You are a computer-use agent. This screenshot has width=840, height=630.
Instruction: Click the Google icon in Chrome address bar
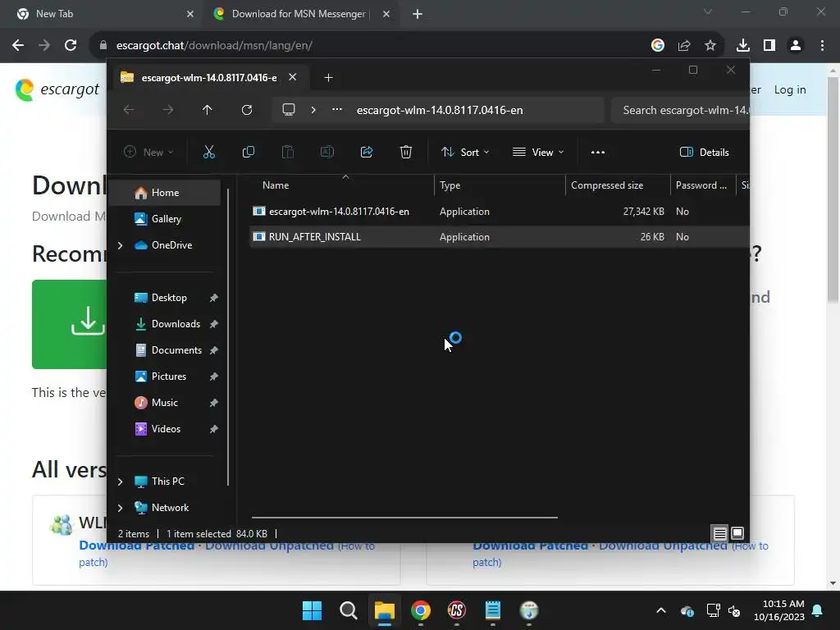click(658, 46)
